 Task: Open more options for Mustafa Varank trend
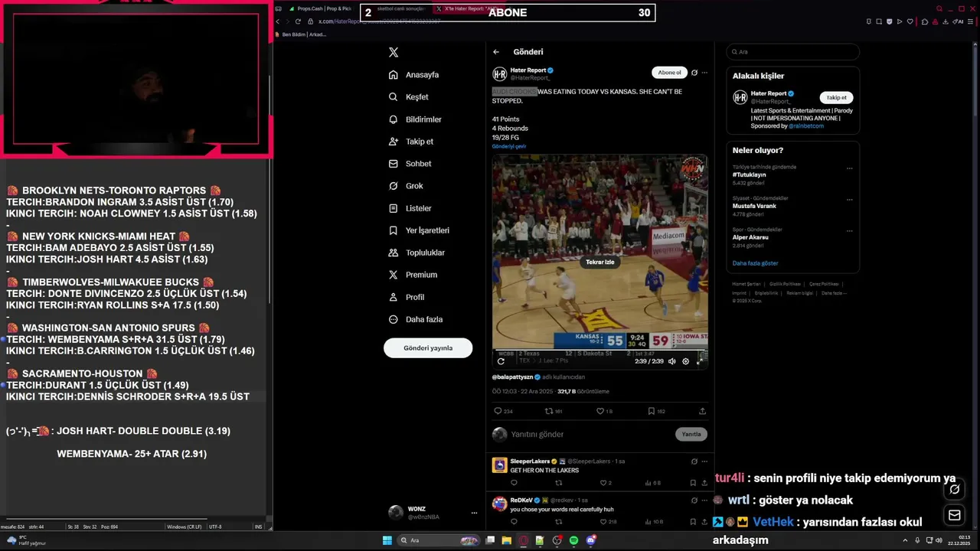tap(850, 199)
